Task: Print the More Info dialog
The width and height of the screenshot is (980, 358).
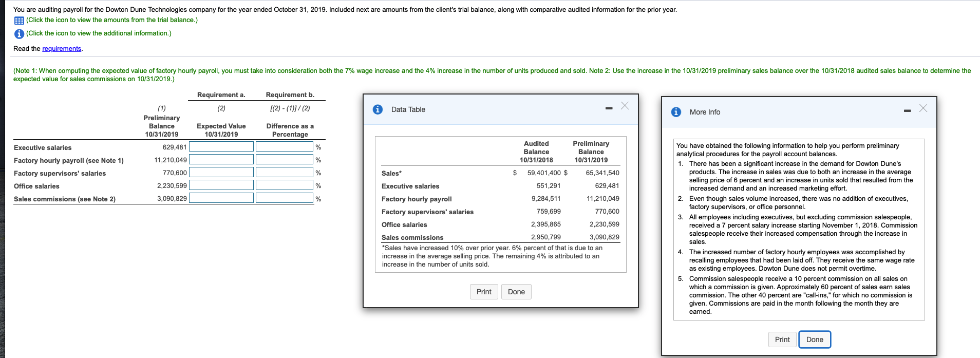Action: click(x=782, y=340)
